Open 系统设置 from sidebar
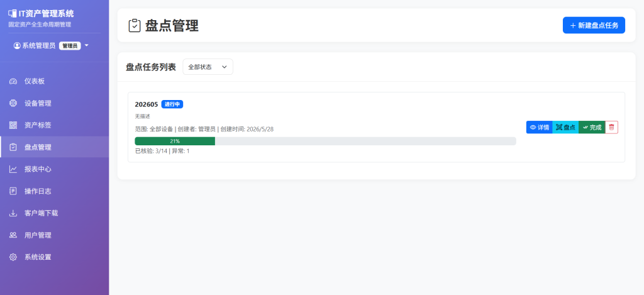Viewport: 644px width, 295px height. (54, 257)
